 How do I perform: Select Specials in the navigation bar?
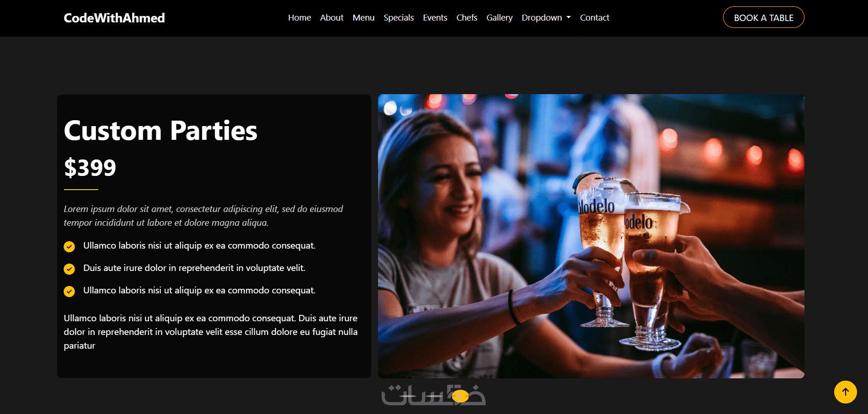(x=399, y=17)
